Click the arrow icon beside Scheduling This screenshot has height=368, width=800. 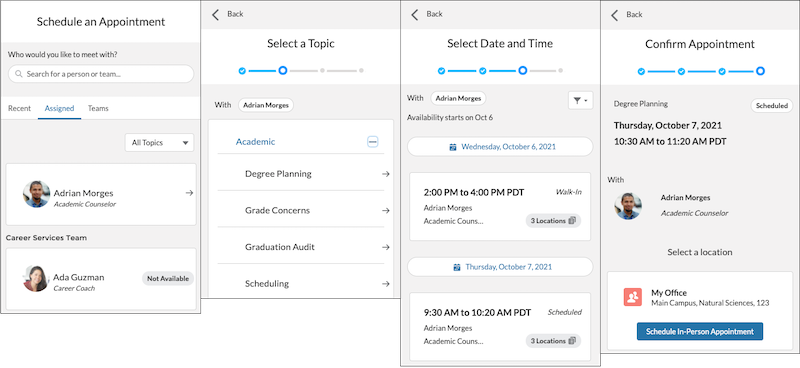click(x=386, y=284)
